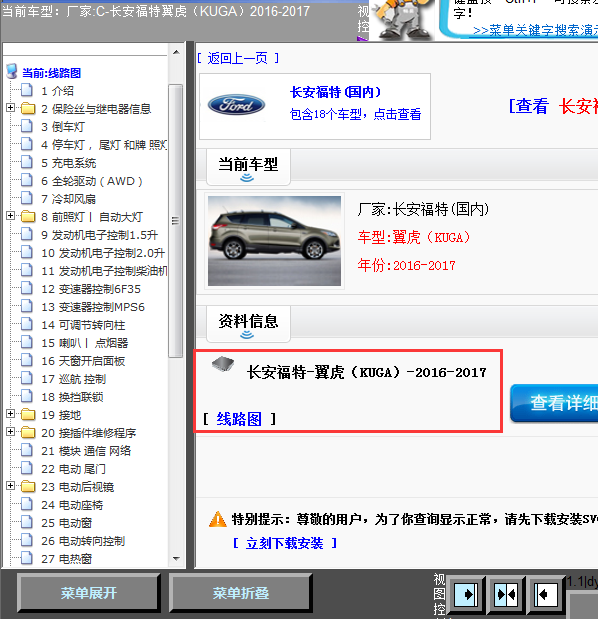Viewport: 598px width, 619px height.
Task: Select tree item 13 变速器控制MPS6
Action: click(x=93, y=307)
